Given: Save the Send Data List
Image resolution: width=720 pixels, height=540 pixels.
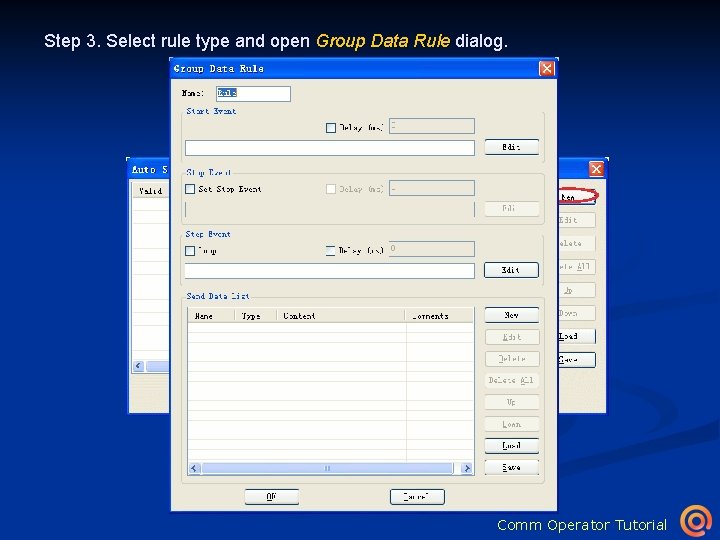Looking at the screenshot, I should click(512, 467).
